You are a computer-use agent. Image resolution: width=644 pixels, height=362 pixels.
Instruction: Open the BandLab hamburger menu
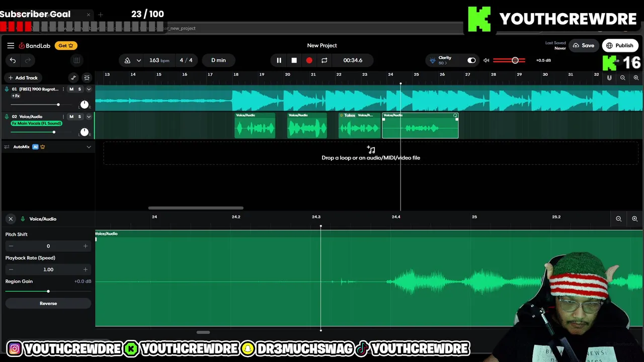[x=11, y=45]
